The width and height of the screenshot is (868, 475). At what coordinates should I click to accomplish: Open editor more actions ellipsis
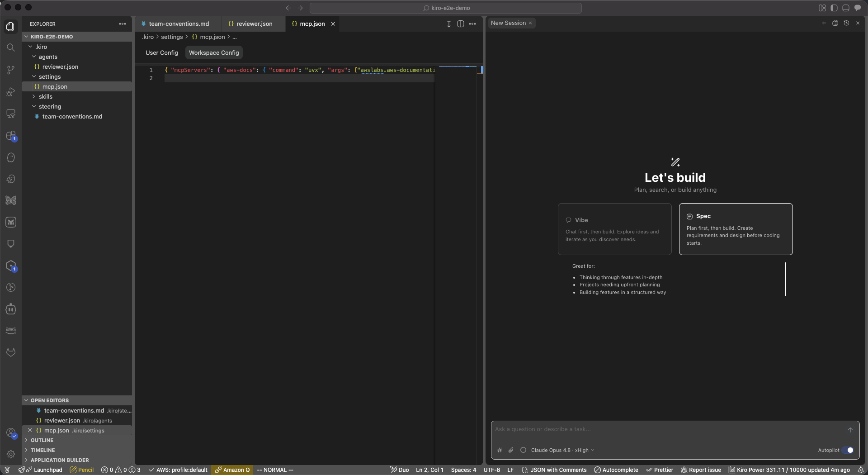point(472,24)
